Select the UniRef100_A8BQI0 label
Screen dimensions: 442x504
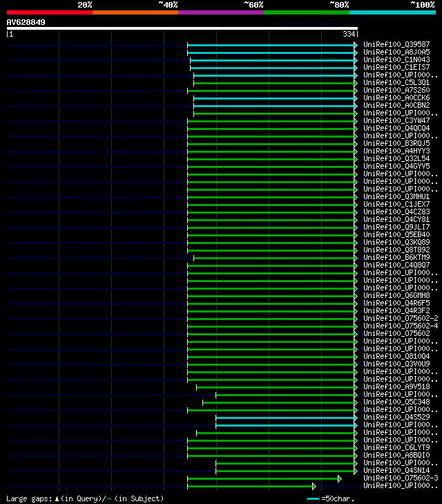click(396, 455)
